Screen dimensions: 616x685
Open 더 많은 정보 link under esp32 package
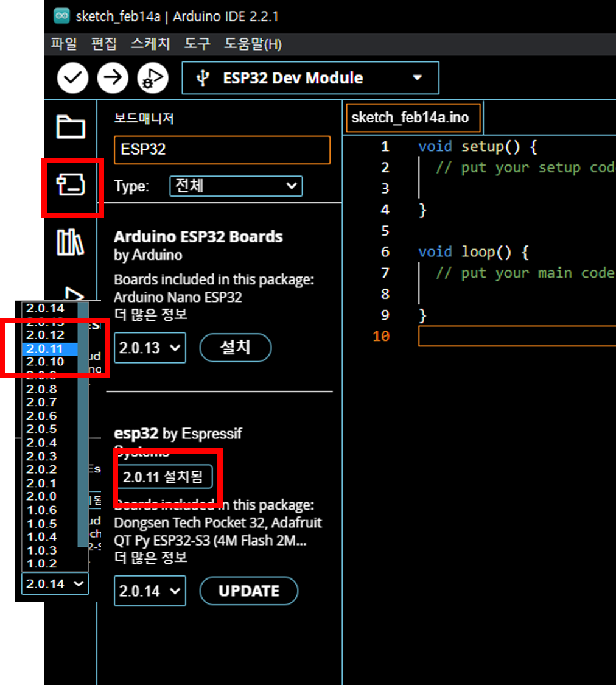click(x=150, y=557)
